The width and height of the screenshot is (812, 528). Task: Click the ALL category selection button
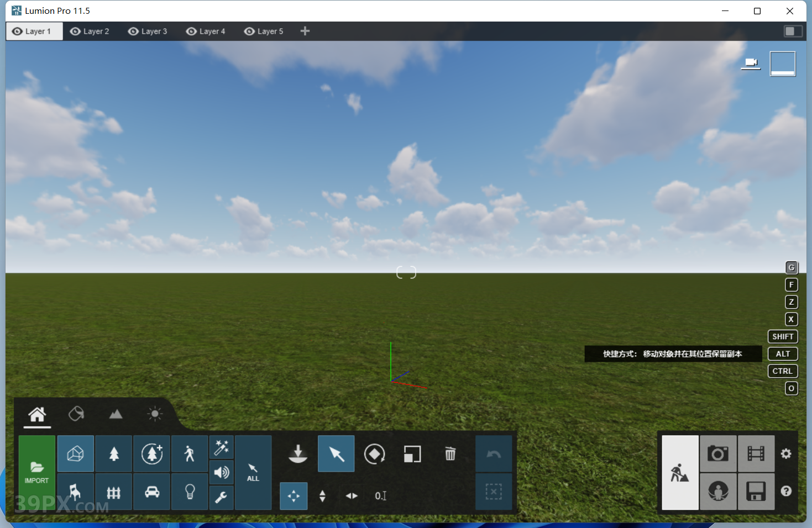point(253,472)
